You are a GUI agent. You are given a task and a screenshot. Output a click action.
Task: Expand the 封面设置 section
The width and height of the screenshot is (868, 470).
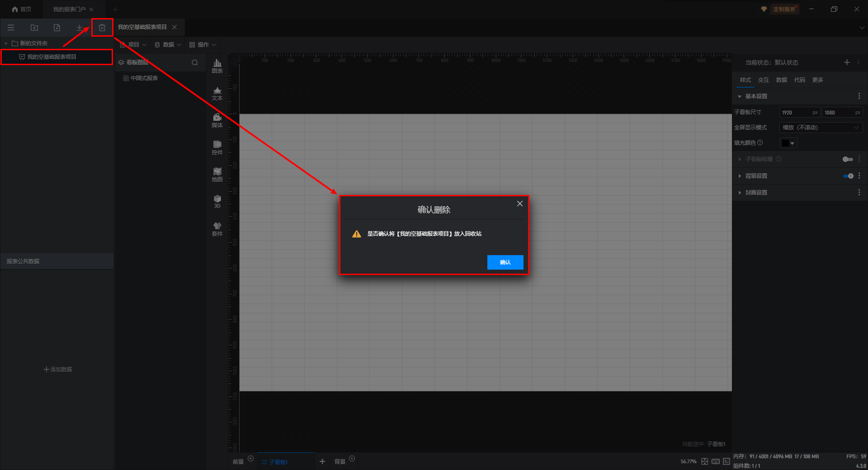click(x=756, y=193)
